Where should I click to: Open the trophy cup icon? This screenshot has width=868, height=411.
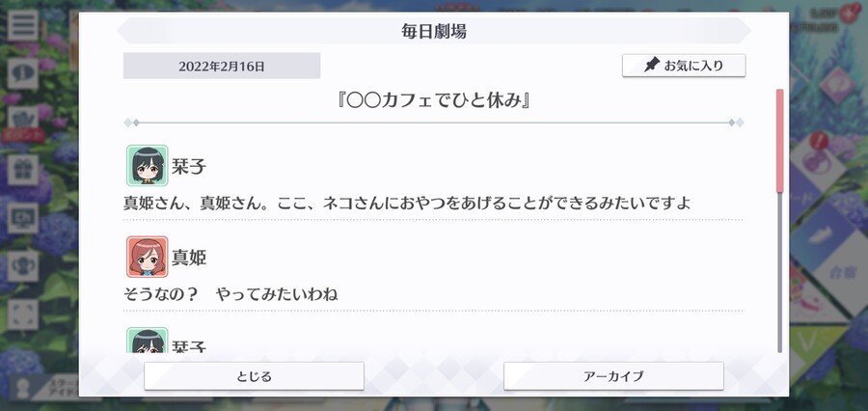coord(23,266)
